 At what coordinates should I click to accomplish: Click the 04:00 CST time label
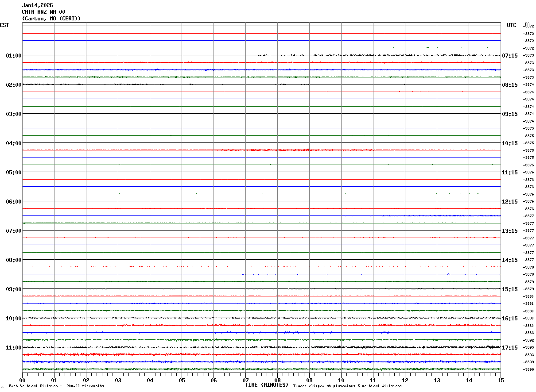click(13, 143)
